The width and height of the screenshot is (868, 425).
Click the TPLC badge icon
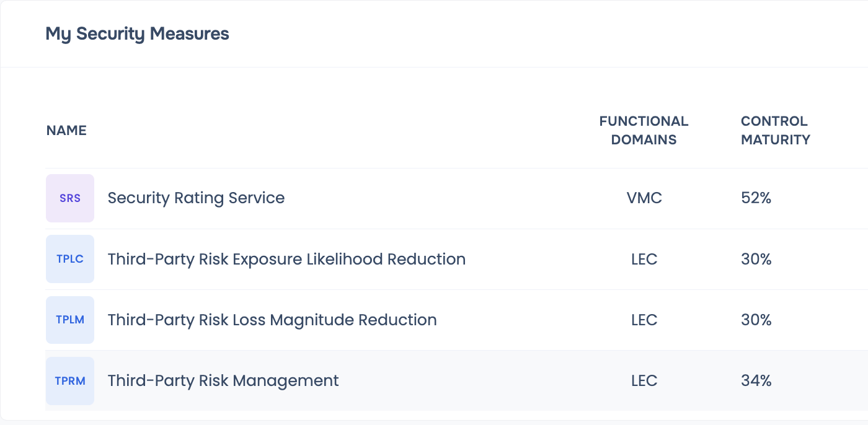(70, 259)
